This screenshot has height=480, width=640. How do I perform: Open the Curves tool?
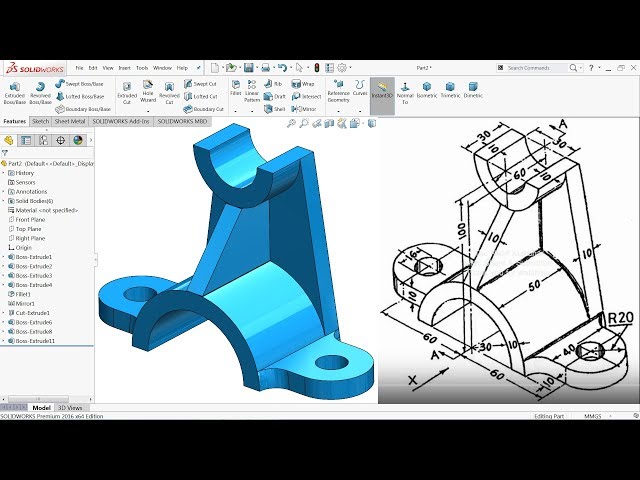(x=360, y=88)
